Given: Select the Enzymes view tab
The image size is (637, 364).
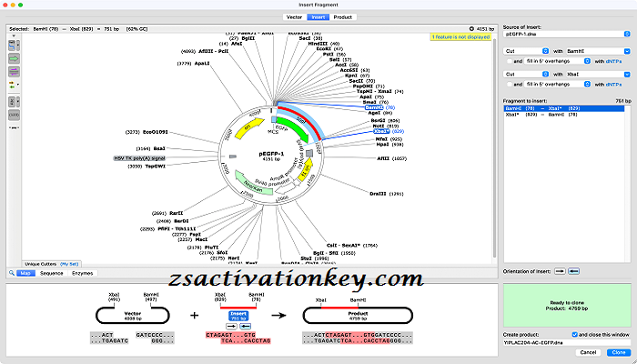Looking at the screenshot, I should click(83, 273).
